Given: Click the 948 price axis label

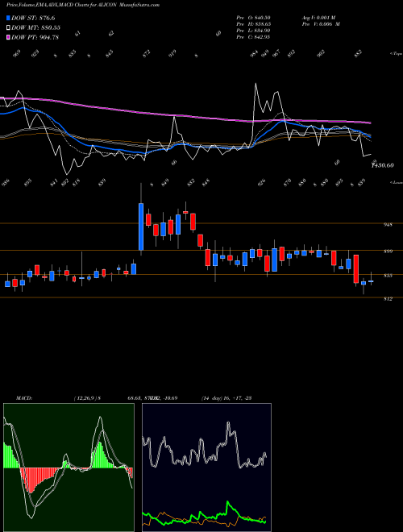Looking at the screenshot, I should click(389, 225).
